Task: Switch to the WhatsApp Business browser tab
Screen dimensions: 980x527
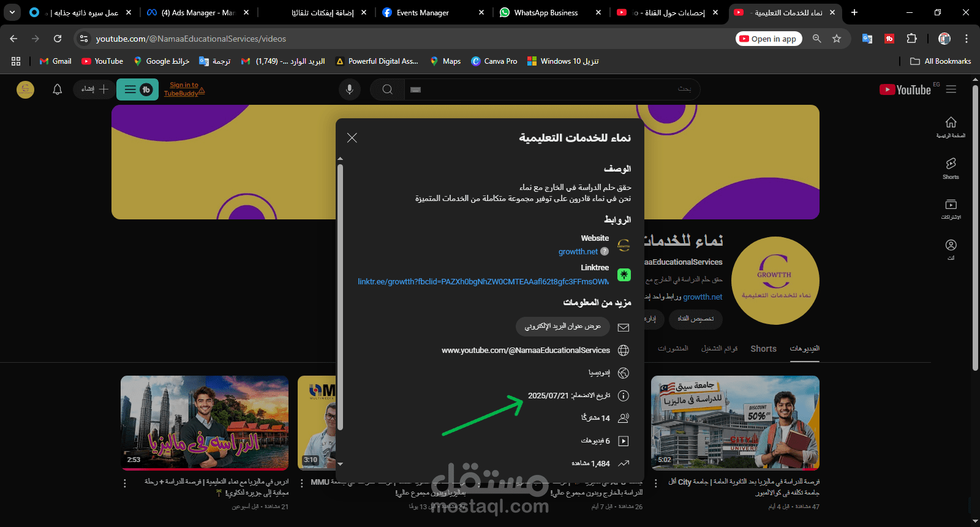Action: (550, 12)
